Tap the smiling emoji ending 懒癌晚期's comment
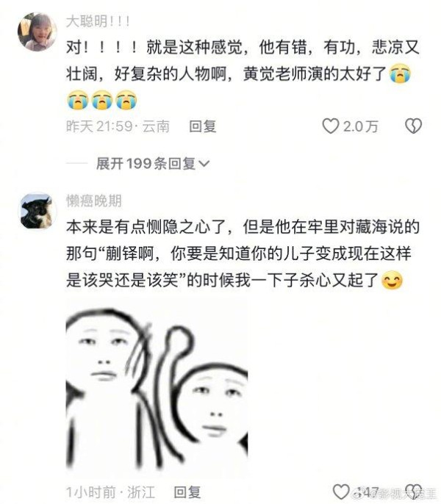 pyautogui.click(x=392, y=281)
